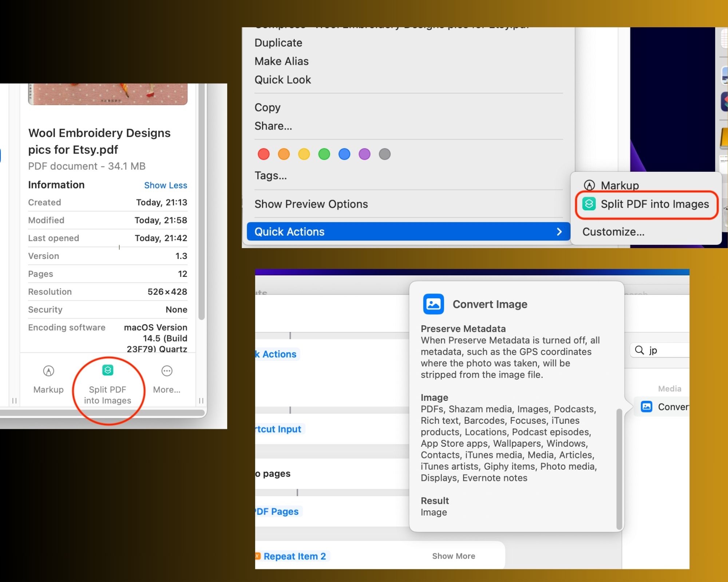Click Show More button

[453, 556]
